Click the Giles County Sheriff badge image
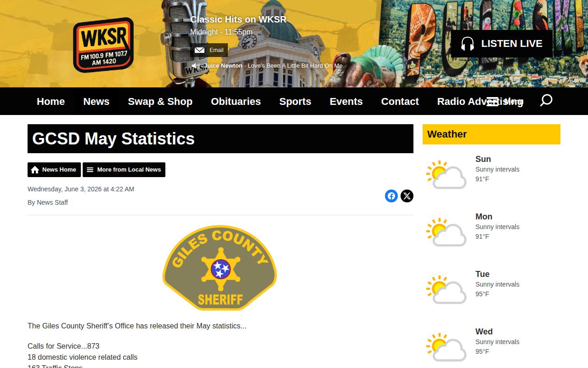Screen dimensions: 588x368 coord(220,268)
